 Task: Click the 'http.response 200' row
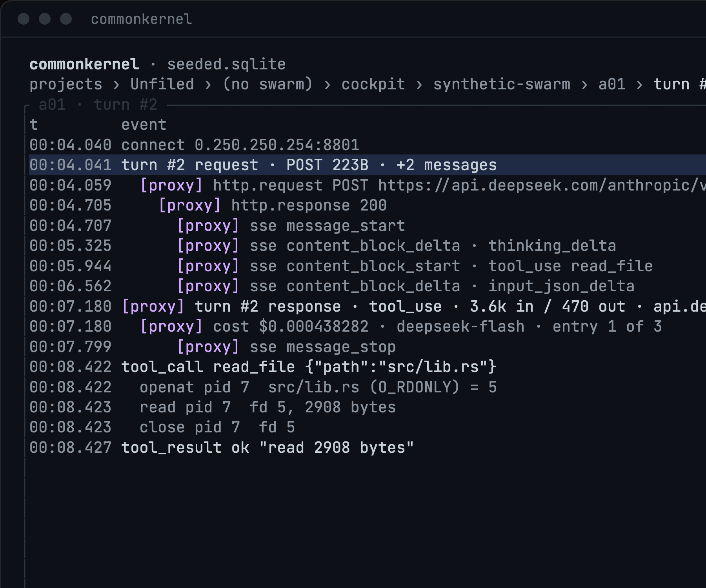[x=368, y=205]
